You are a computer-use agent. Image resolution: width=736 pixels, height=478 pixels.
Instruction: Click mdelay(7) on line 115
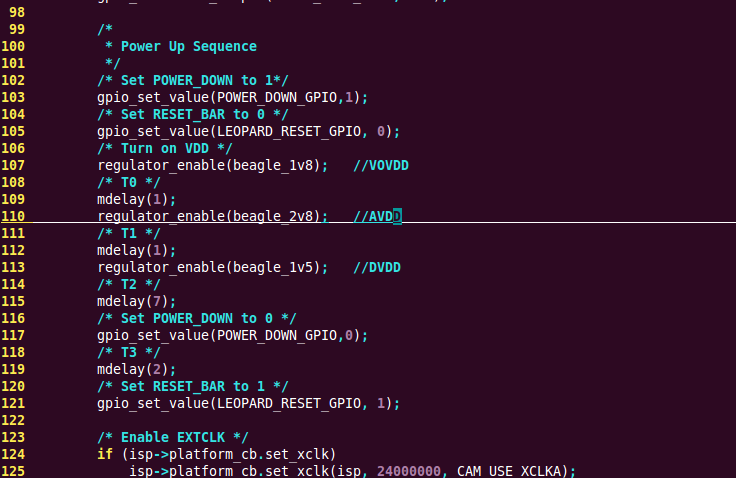coord(136,301)
